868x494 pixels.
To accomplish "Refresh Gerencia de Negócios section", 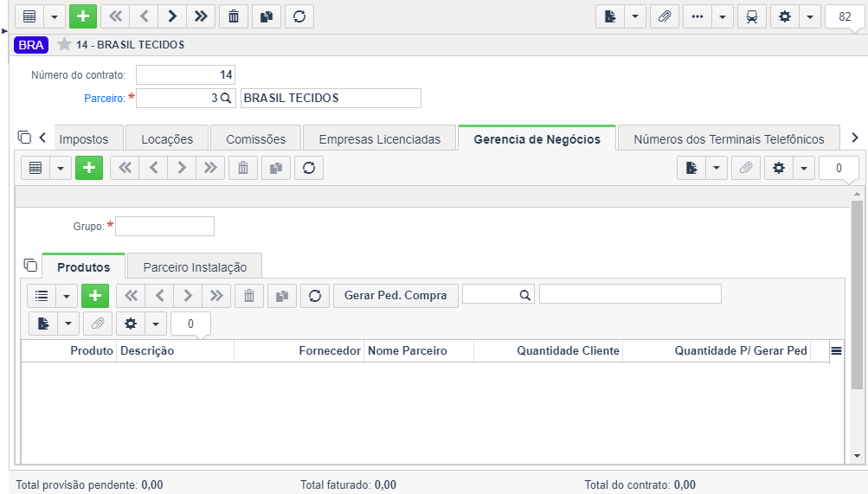I will click(309, 168).
